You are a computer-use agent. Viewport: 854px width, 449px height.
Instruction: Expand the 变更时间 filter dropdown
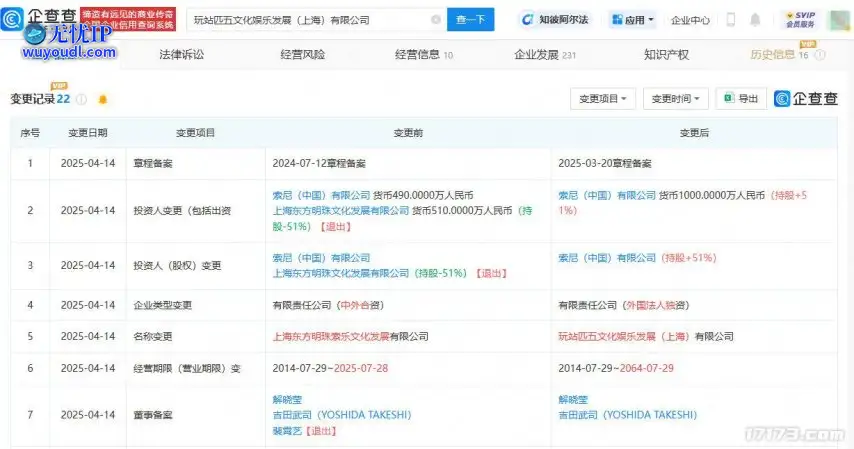tap(675, 99)
